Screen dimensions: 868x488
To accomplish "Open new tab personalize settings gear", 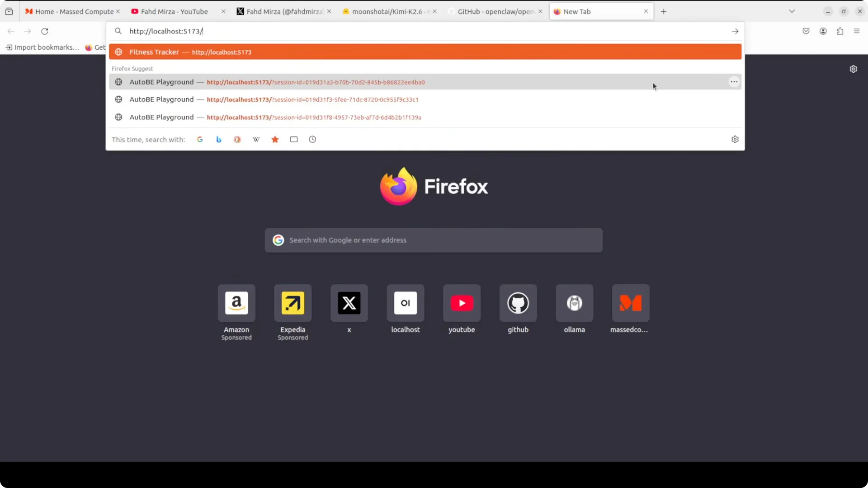I will pyautogui.click(x=853, y=69).
